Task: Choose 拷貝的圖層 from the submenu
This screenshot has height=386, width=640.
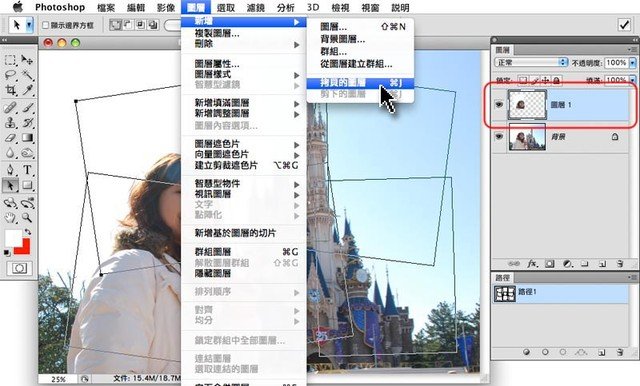Action: tap(360, 83)
